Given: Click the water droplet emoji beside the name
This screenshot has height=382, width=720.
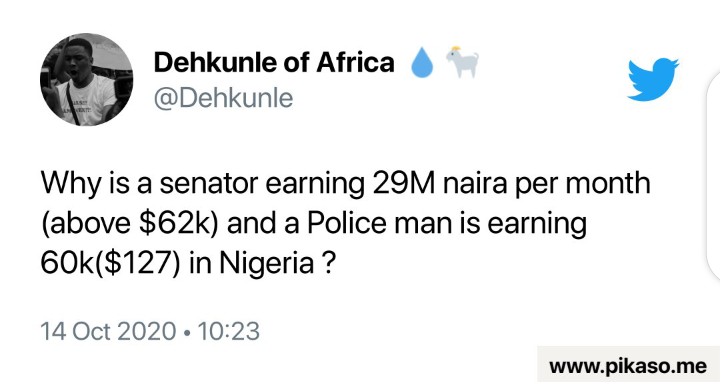Looking at the screenshot, I should (422, 63).
